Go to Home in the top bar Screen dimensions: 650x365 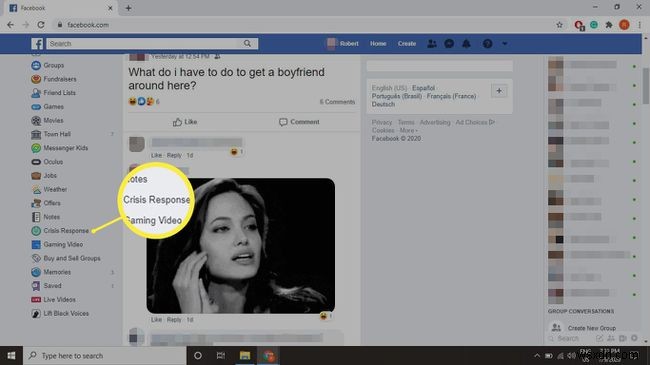pos(378,44)
